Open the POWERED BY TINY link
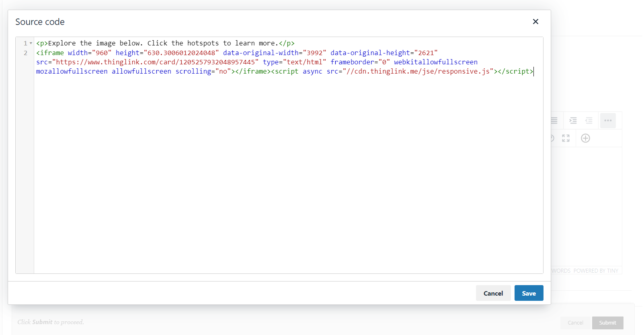Image resolution: width=644 pixels, height=335 pixels. click(x=596, y=271)
